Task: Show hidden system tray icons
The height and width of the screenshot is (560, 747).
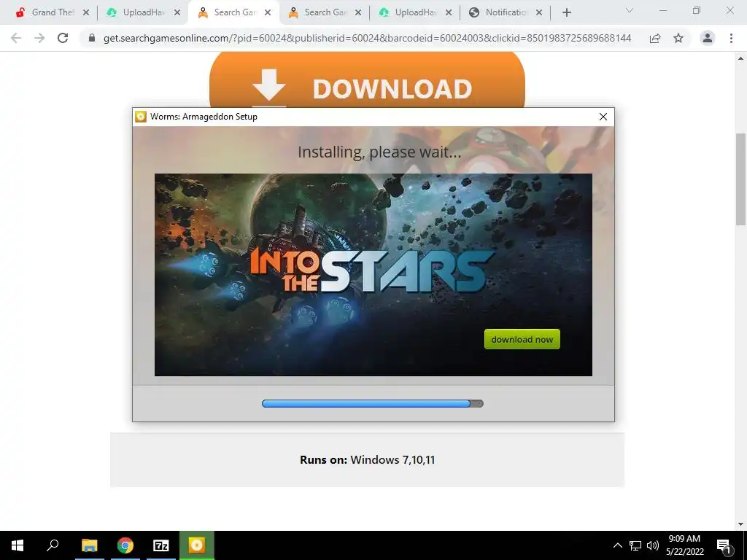Action: [617, 545]
